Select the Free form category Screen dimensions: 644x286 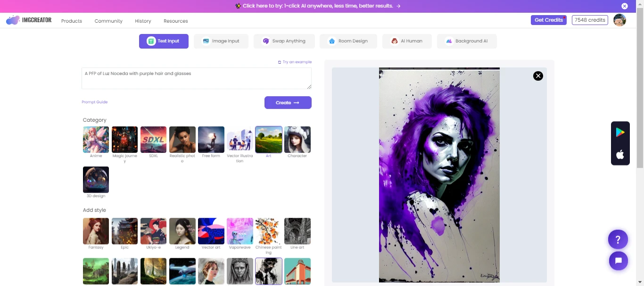tap(211, 140)
